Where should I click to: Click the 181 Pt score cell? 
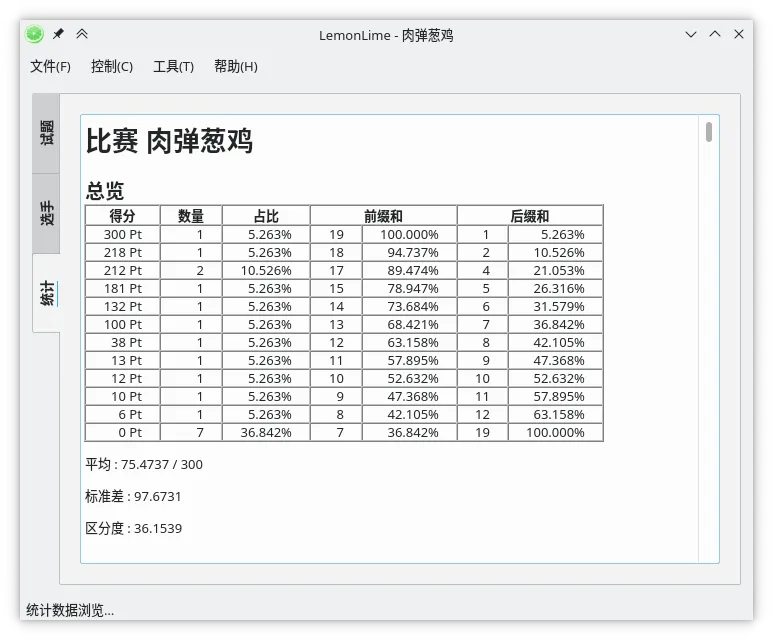coord(122,288)
